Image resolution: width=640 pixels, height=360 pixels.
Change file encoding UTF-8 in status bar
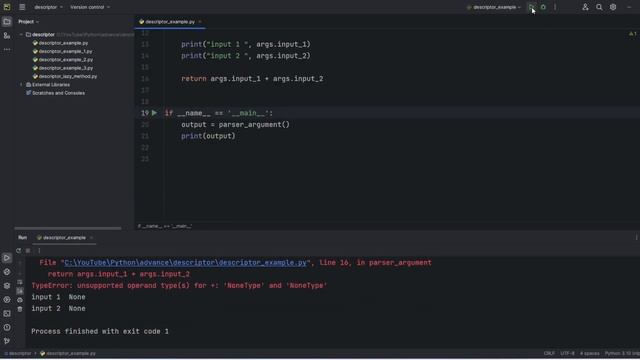coord(567,353)
